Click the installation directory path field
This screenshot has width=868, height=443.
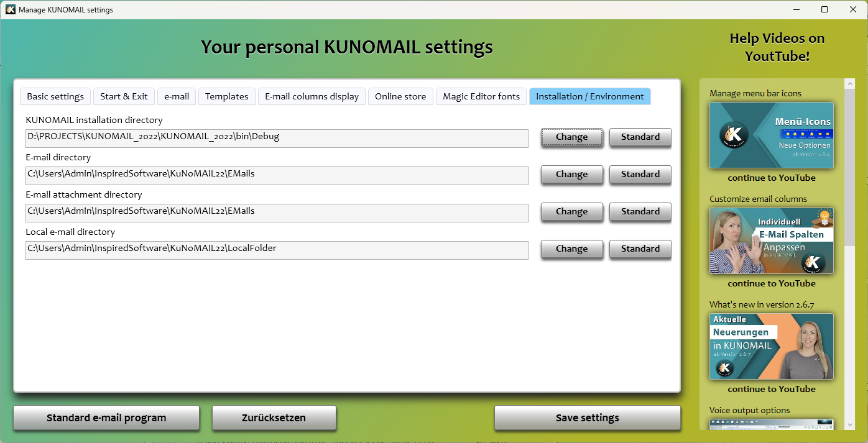(277, 139)
